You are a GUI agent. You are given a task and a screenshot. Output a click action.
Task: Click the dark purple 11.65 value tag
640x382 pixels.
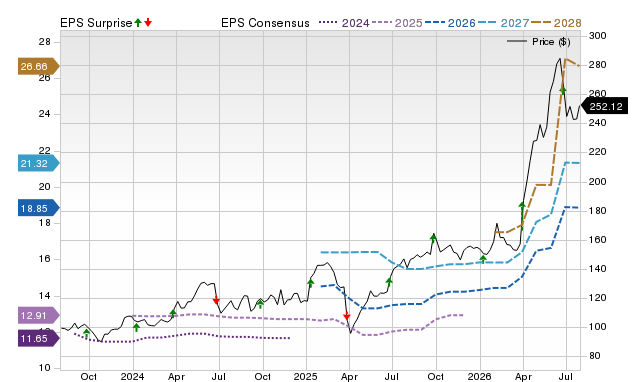pos(39,338)
